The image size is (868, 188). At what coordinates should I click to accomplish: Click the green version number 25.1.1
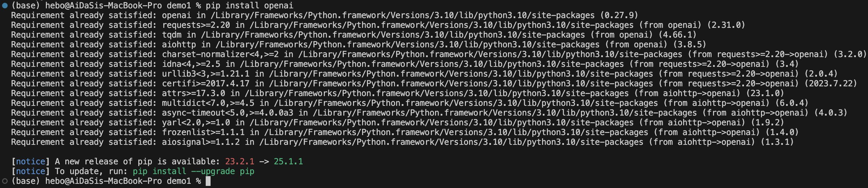(288, 162)
